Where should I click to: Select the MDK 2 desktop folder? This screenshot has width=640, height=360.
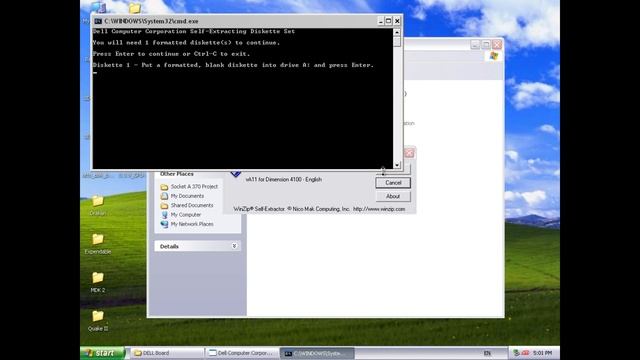point(98,282)
